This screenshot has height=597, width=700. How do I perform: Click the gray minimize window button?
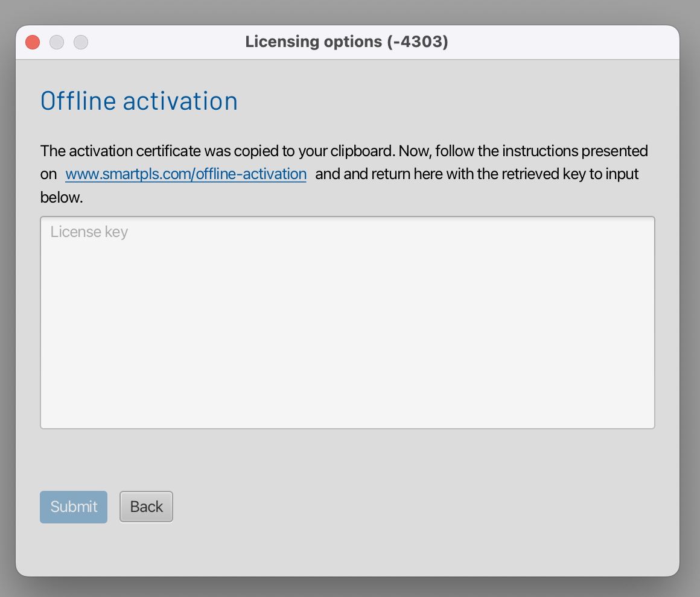point(57,42)
